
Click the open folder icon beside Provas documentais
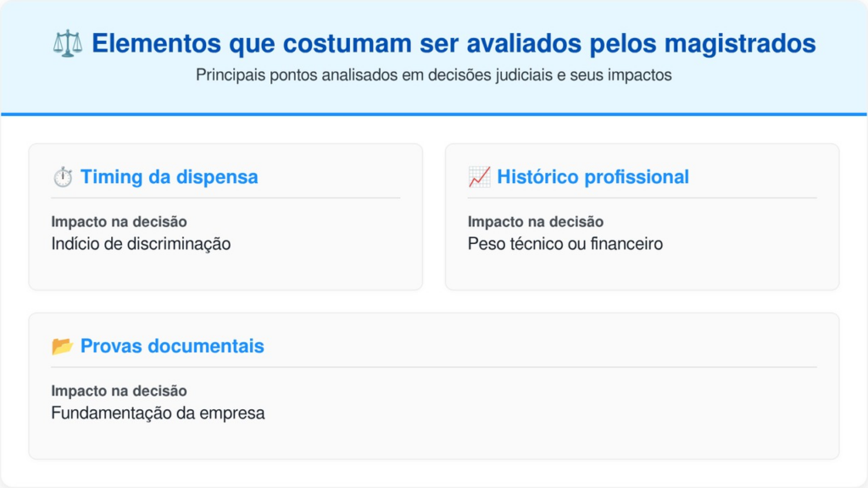point(63,346)
